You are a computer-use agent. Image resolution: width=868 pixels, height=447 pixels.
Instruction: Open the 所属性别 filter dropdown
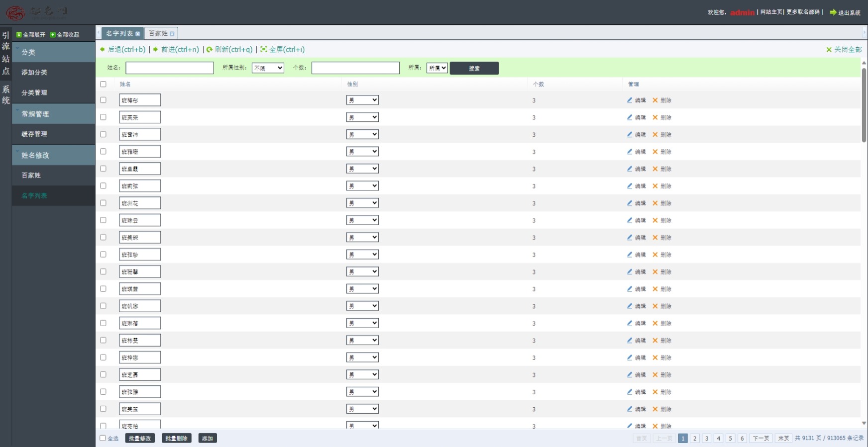click(x=268, y=68)
